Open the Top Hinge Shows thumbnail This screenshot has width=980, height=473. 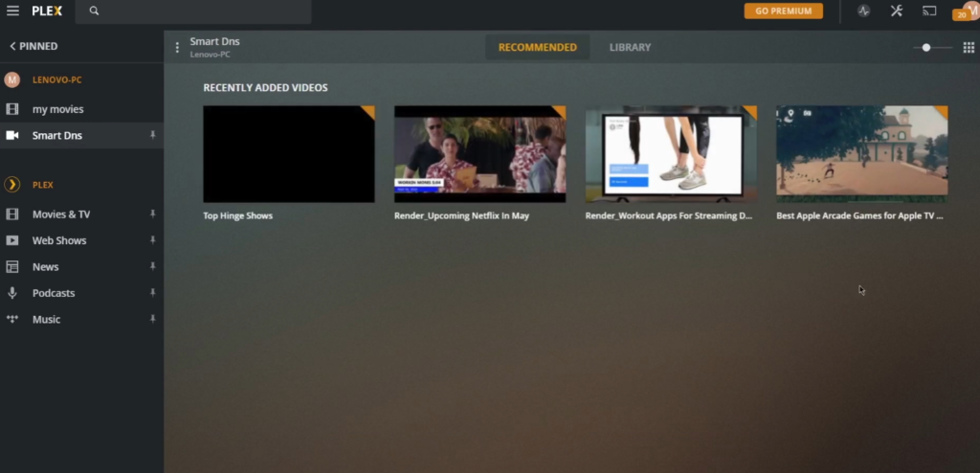(289, 154)
